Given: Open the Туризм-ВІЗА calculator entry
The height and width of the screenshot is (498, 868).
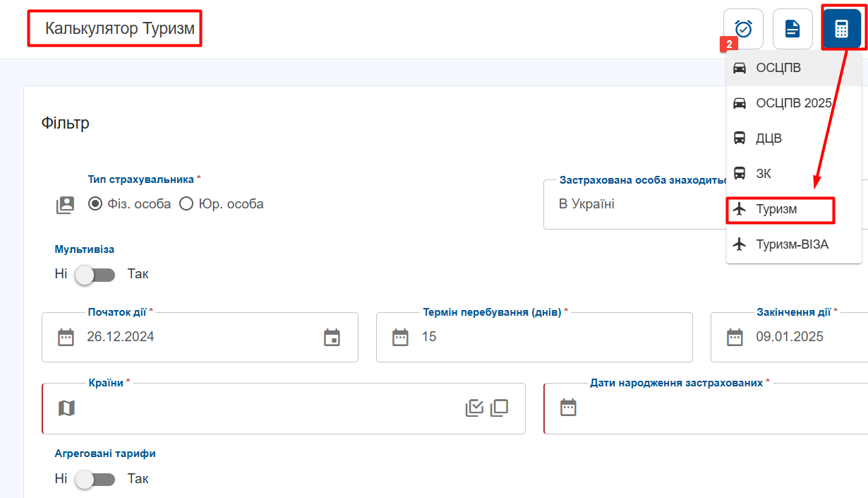Looking at the screenshot, I should [x=793, y=244].
